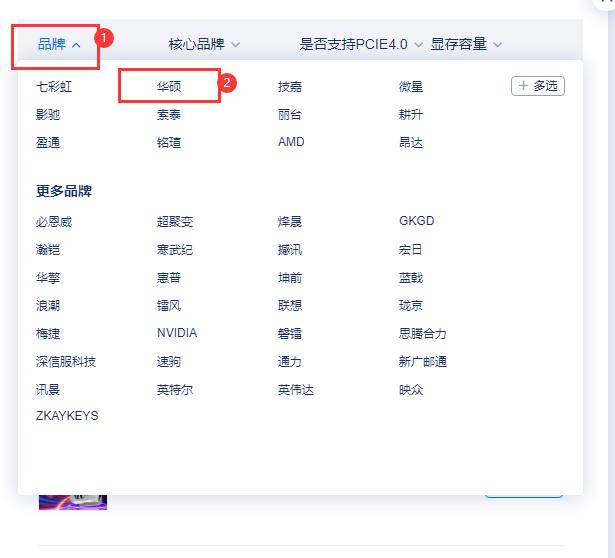Select the 七彩虹 brand

pyautogui.click(x=54, y=87)
